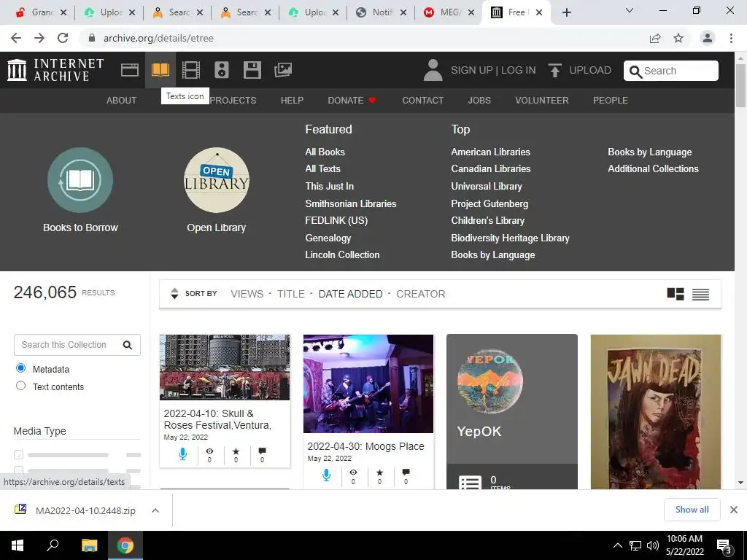The width and height of the screenshot is (747, 560).
Task: Select the Text contents radio button
Action: click(20, 386)
